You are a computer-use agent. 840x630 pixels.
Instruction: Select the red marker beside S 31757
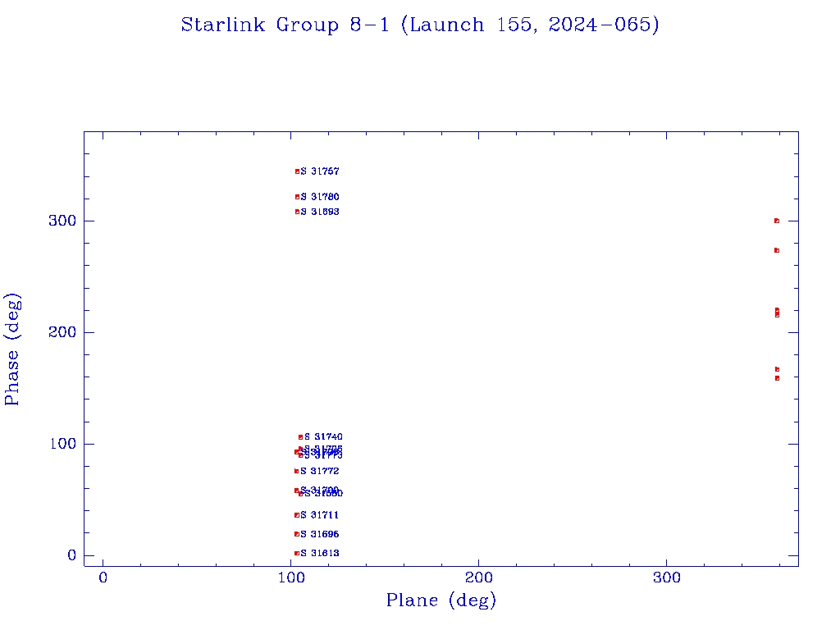(297, 171)
